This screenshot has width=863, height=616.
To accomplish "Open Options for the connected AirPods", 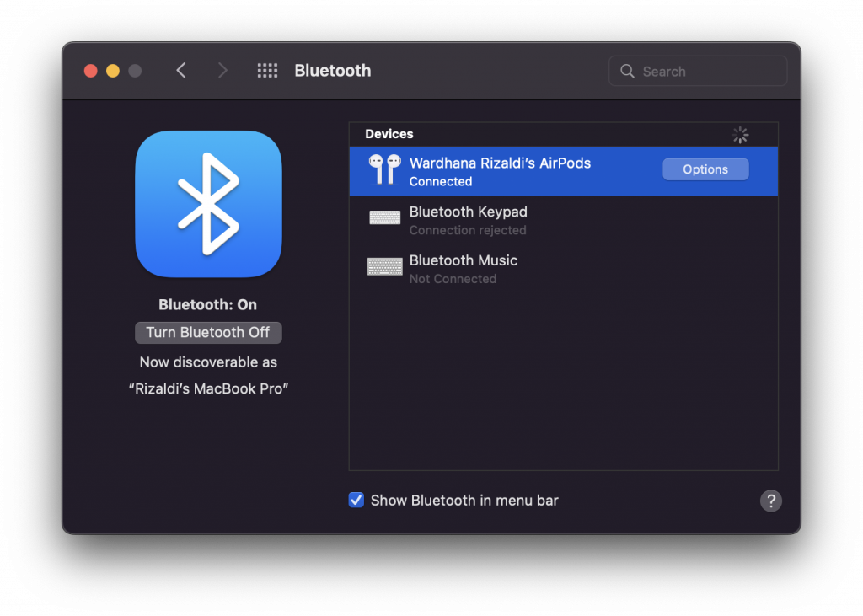I will point(705,169).
